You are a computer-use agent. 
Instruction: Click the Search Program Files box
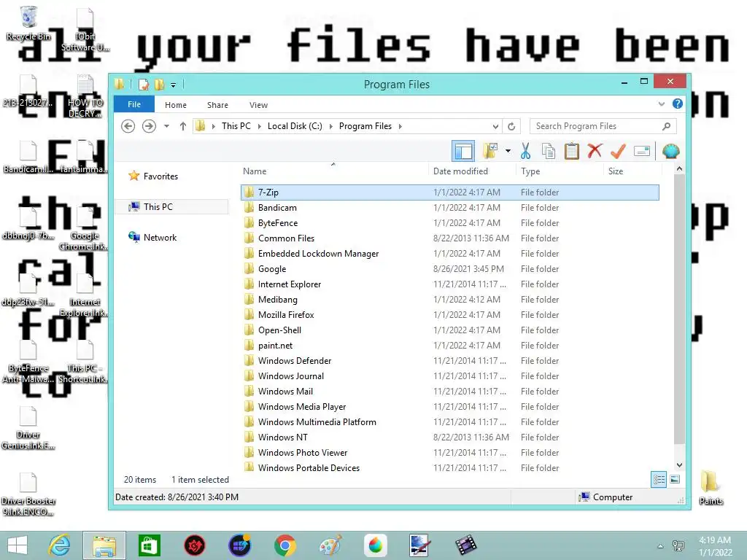tap(603, 126)
